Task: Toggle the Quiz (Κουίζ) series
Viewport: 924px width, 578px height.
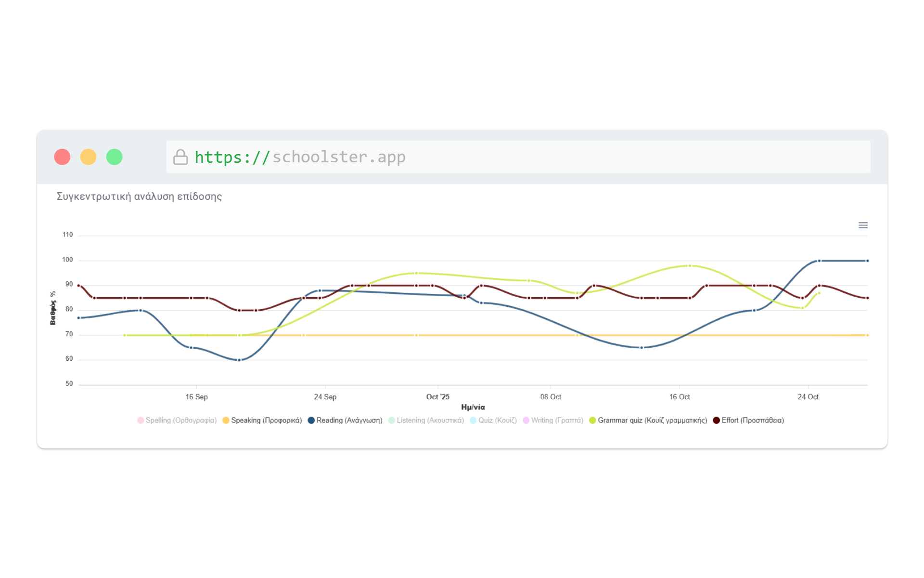Action: 493,420
